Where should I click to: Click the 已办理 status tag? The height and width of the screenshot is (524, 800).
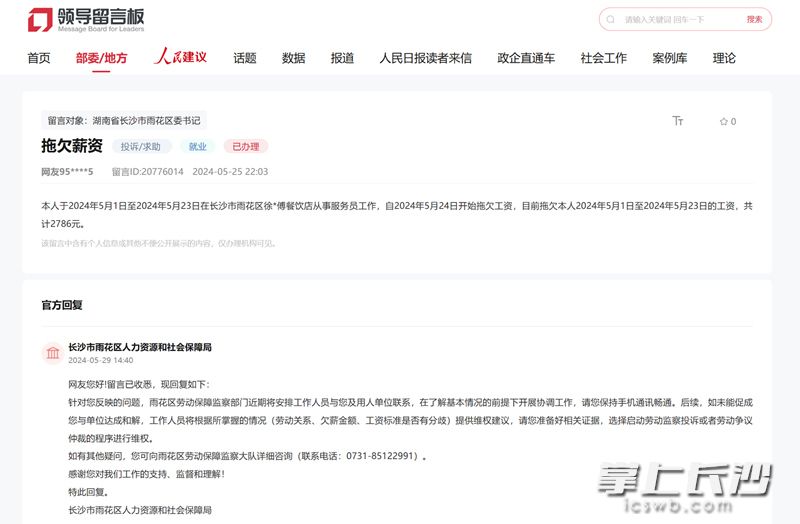click(x=245, y=147)
